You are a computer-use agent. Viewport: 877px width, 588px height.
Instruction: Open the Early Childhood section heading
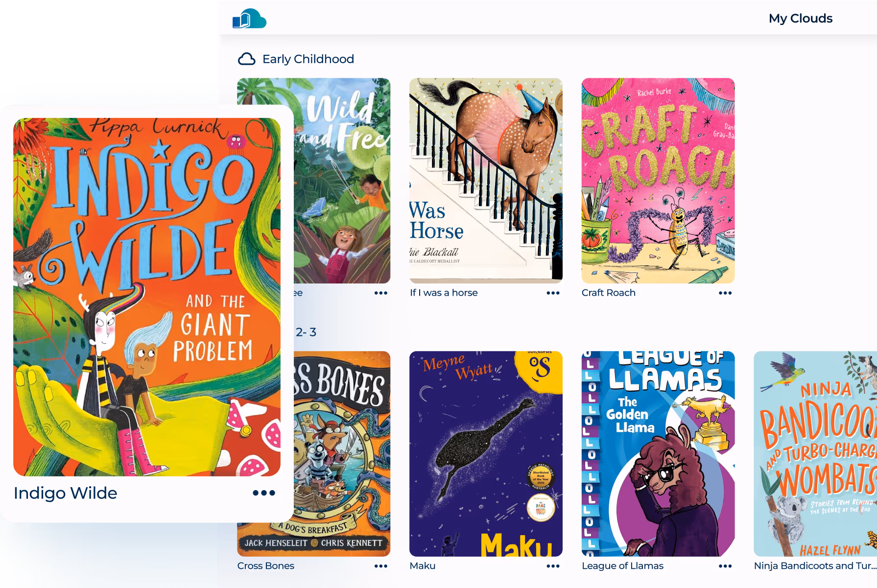coord(308,59)
